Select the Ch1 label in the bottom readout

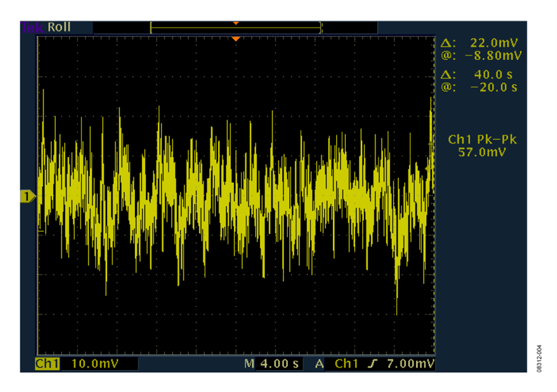pyautogui.click(x=47, y=364)
